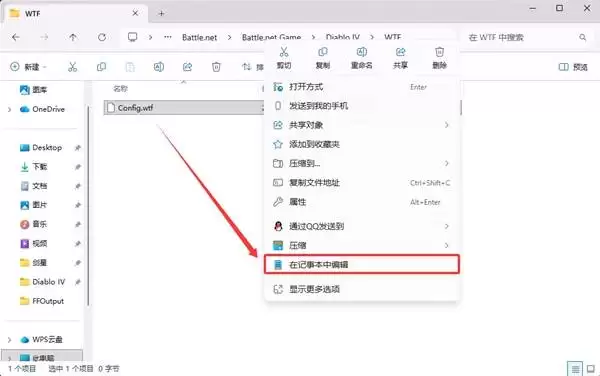This screenshot has width=600, height=376.
Task: Unpin Desktop from quick access
Action: tap(78, 148)
